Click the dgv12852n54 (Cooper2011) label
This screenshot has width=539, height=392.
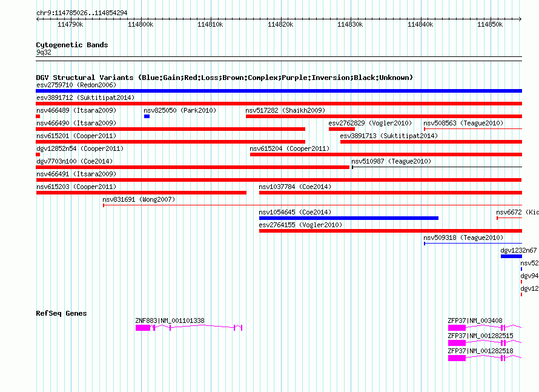point(80,148)
